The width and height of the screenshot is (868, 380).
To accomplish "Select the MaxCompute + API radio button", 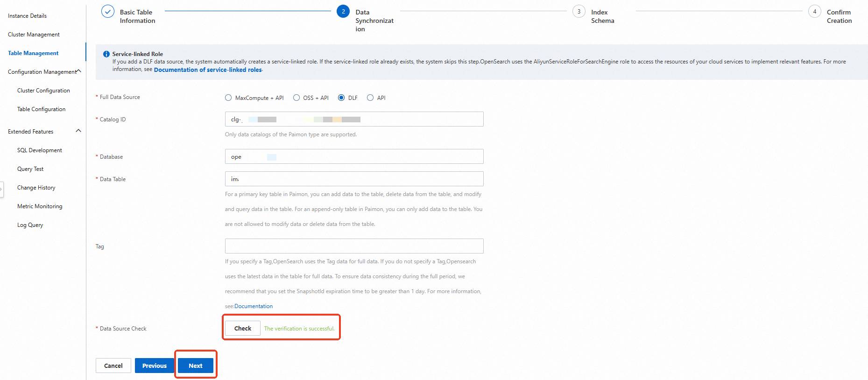I will click(228, 98).
